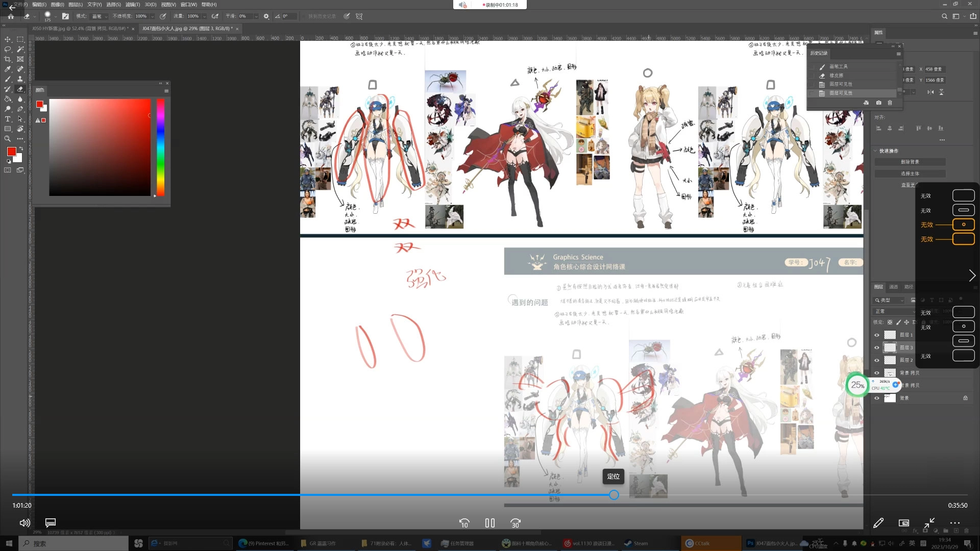Hide 图层 1 layer visibility

(877, 335)
